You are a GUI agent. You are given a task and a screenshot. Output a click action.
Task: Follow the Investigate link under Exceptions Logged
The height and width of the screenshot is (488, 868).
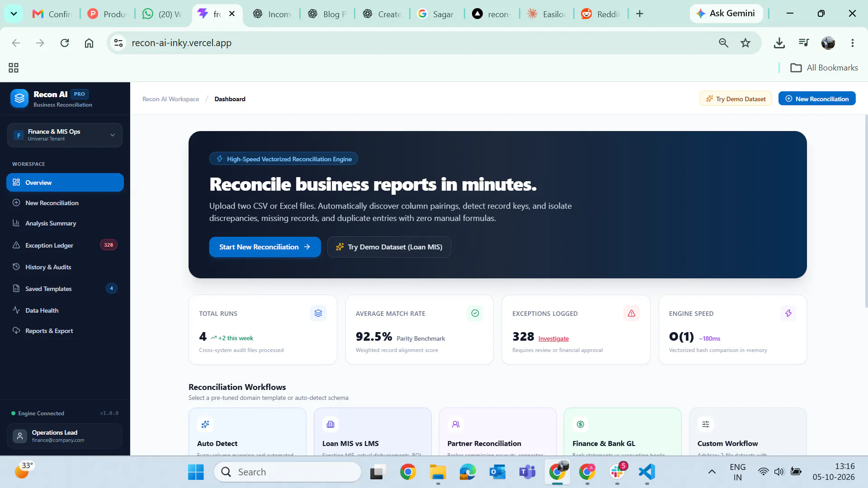coord(553,338)
